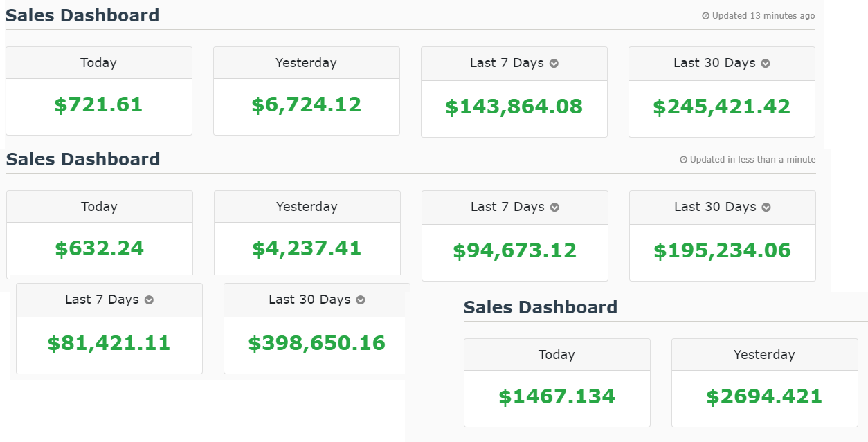The width and height of the screenshot is (868, 442).
Task: Click the $2694.421 Yesterday sales value
Action: click(764, 396)
